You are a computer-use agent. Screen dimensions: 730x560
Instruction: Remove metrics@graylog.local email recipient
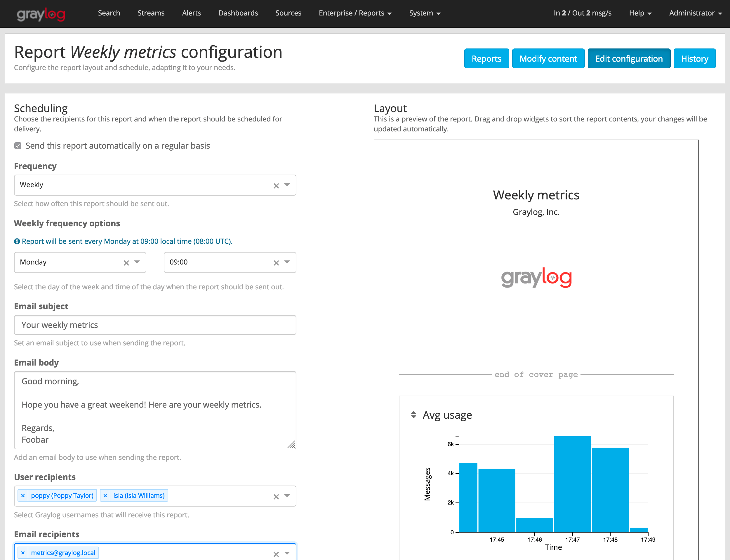pos(23,552)
